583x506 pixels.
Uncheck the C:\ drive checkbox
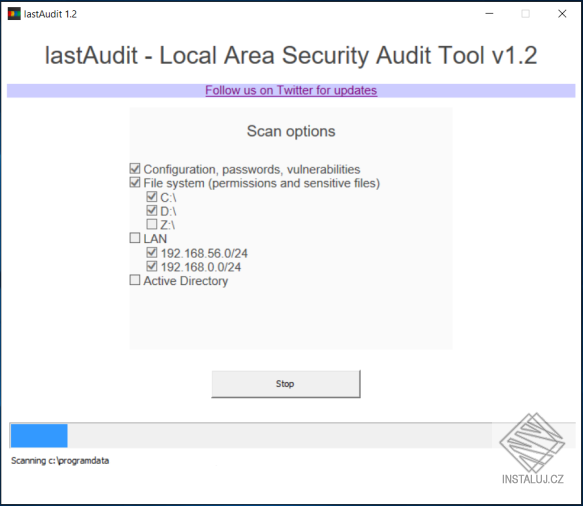(152, 197)
